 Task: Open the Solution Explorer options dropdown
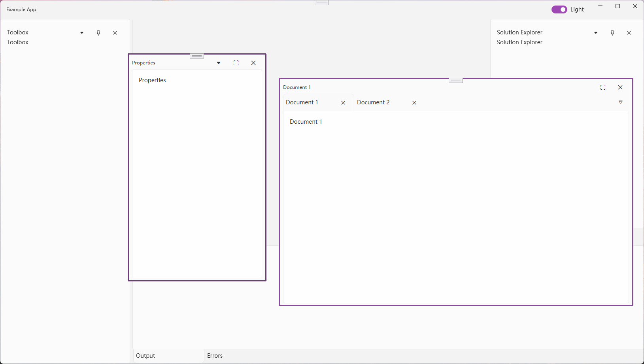[x=595, y=33]
